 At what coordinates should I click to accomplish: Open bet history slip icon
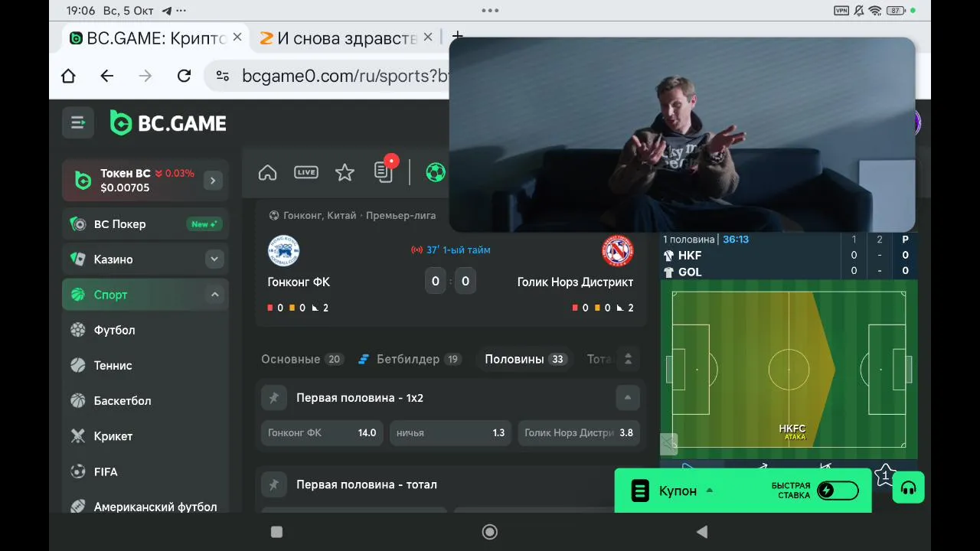coord(384,172)
